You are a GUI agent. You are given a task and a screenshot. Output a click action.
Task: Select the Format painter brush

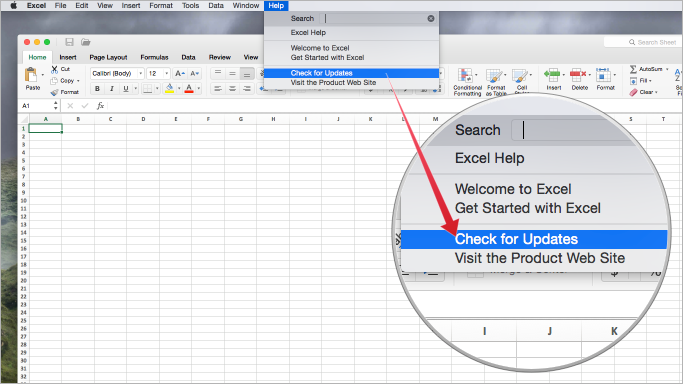click(54, 92)
